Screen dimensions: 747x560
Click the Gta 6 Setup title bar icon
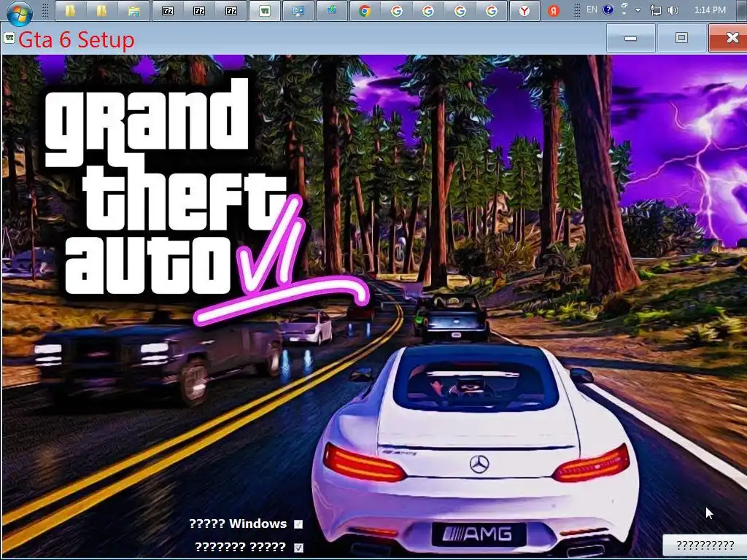(9, 38)
